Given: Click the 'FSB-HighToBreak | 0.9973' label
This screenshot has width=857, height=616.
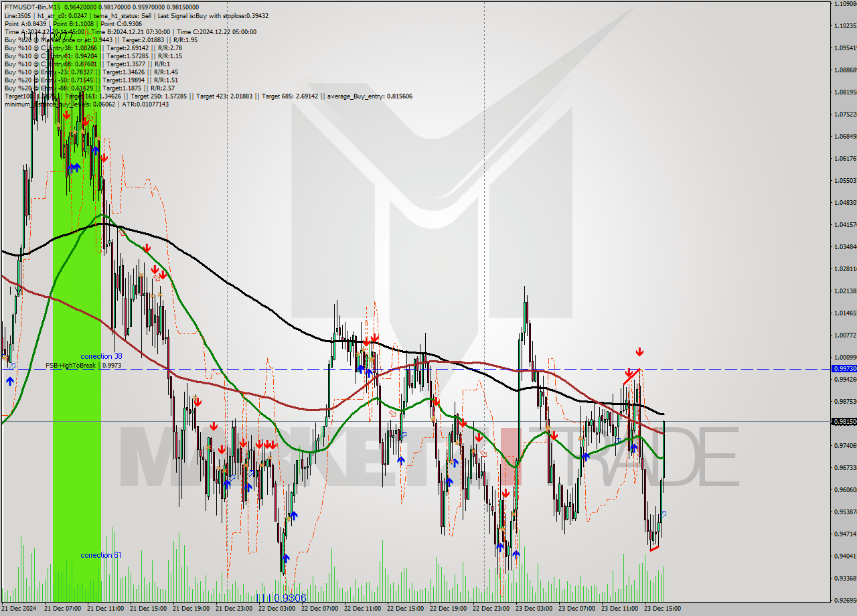Looking at the screenshot, I should (83, 366).
